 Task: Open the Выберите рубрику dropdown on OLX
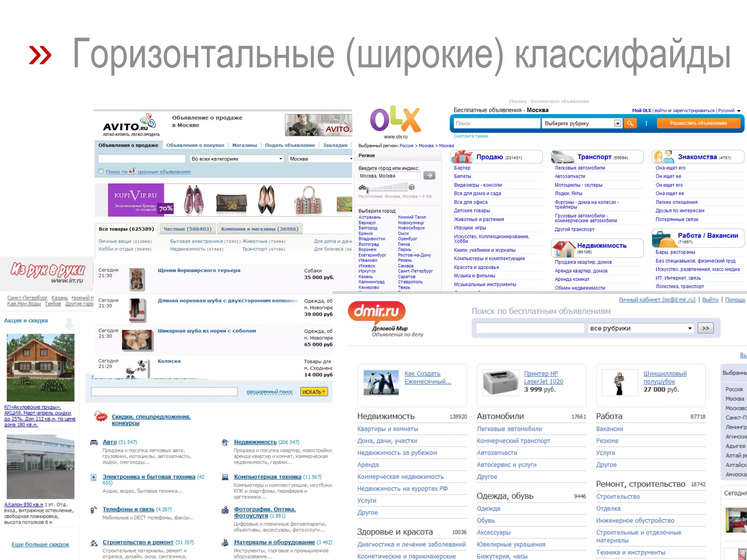pyautogui.click(x=582, y=123)
